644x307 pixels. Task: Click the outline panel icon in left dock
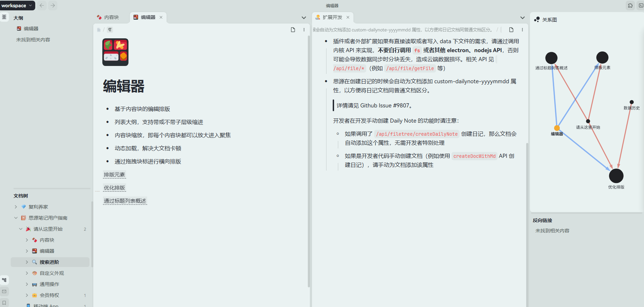4,17
